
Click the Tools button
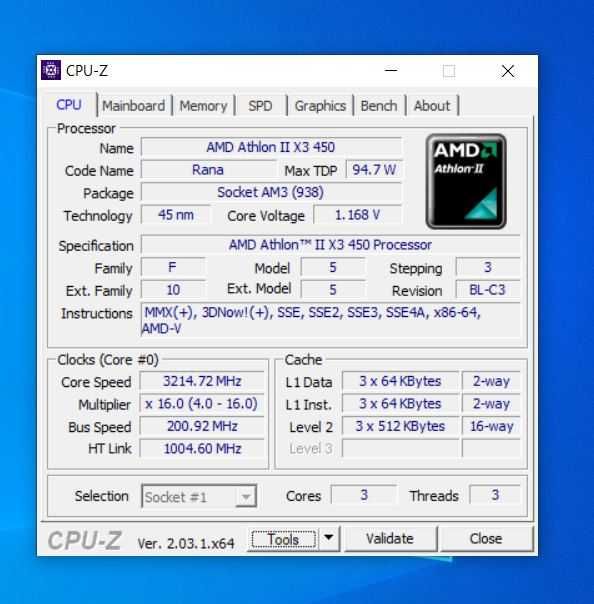point(284,539)
